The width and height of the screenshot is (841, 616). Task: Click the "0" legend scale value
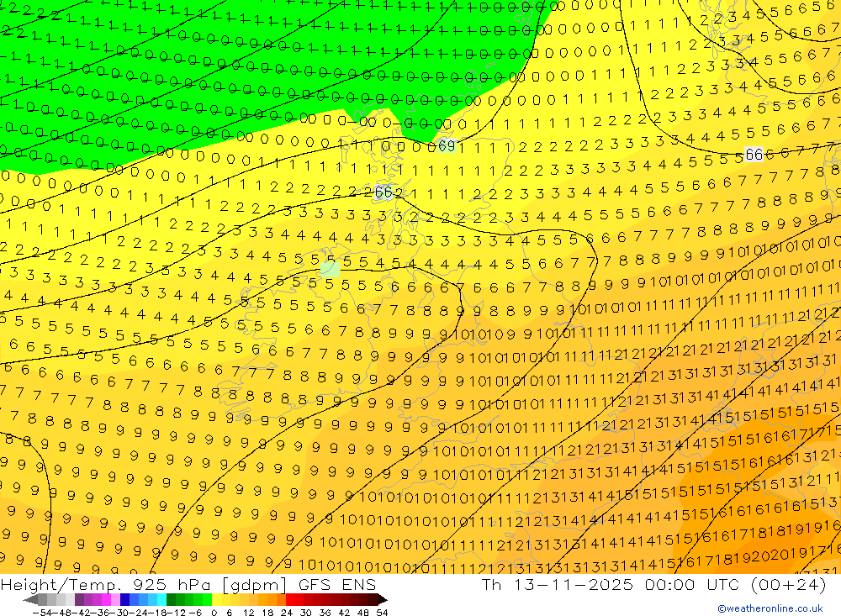click(214, 613)
